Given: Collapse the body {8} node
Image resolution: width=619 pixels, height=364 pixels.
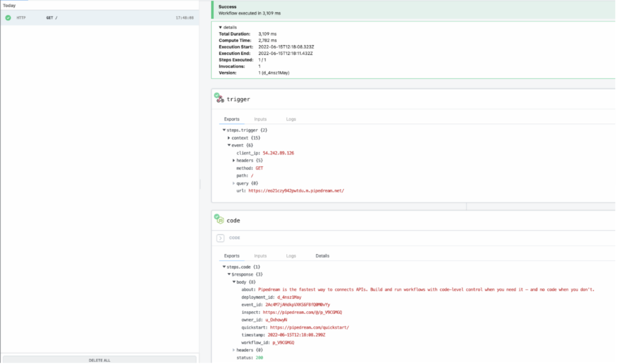Looking at the screenshot, I should tap(234, 282).
